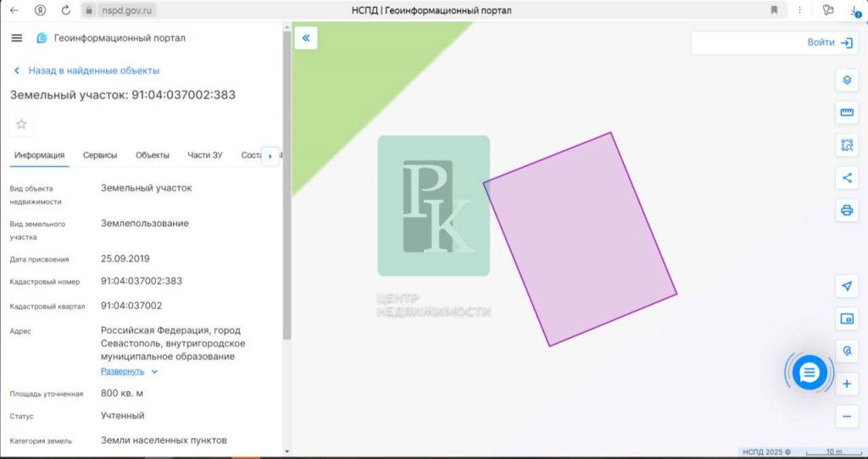Click the Развернуть link
The image size is (868, 459).
(122, 372)
